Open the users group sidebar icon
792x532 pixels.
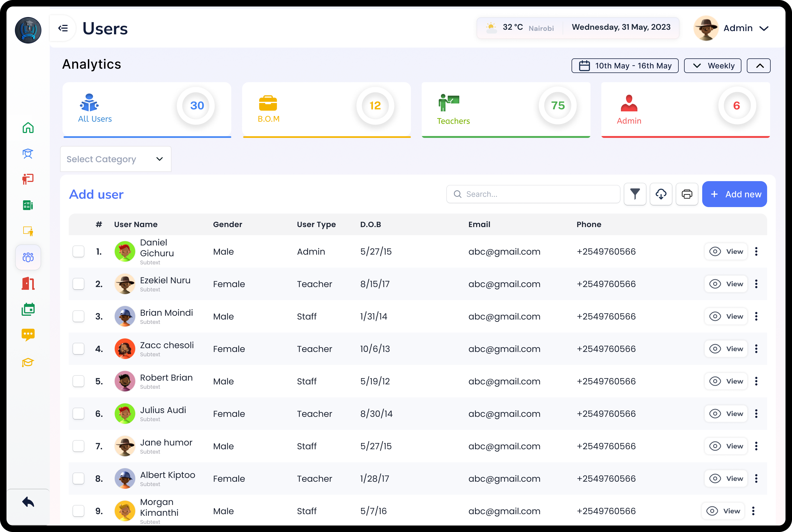[x=28, y=258]
